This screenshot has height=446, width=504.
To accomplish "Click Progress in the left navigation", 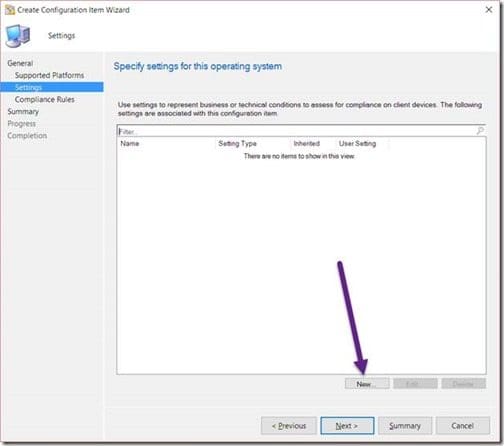I will (21, 124).
